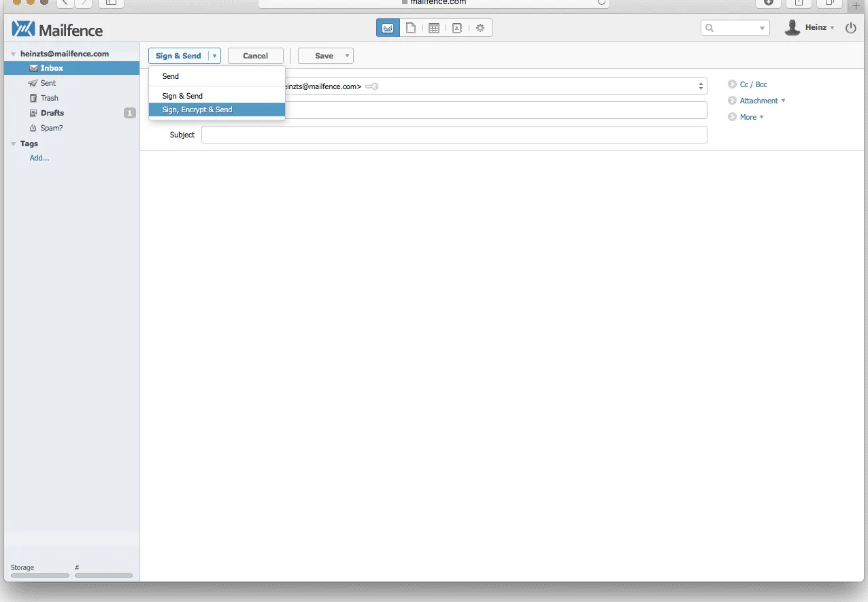Pick Sign & Send in the dropdown list
868x602 pixels.
tap(182, 96)
